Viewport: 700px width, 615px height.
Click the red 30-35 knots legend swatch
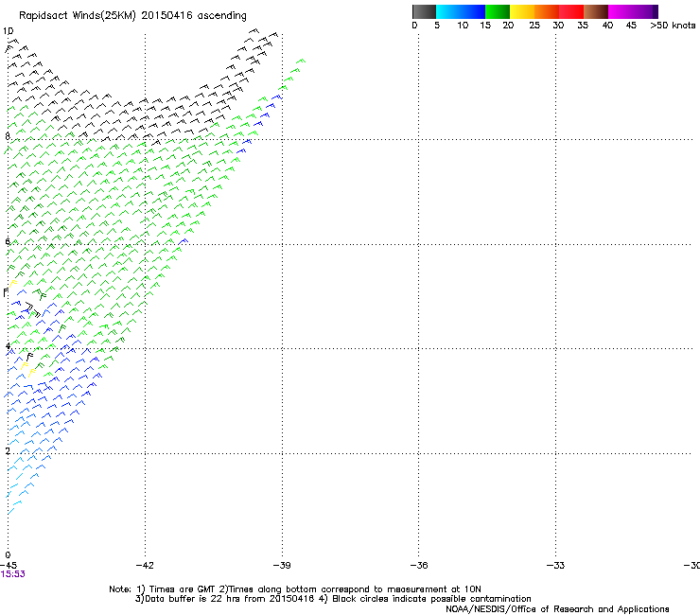tap(571, 11)
